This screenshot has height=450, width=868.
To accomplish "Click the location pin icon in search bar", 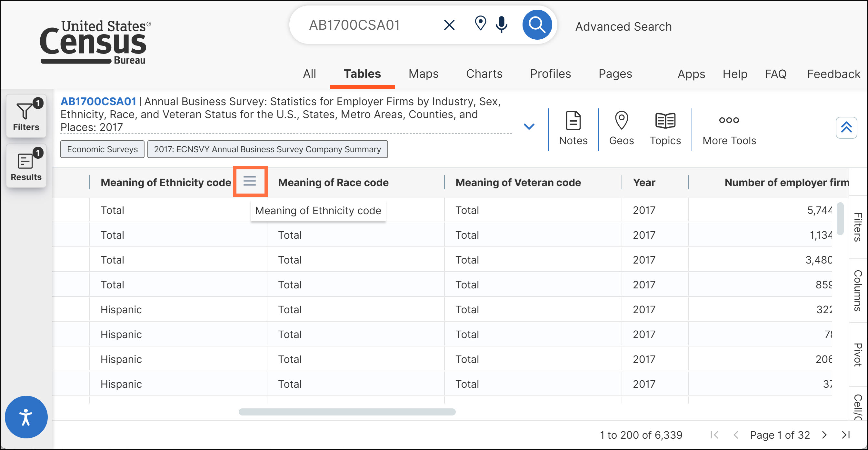I will pos(480,24).
